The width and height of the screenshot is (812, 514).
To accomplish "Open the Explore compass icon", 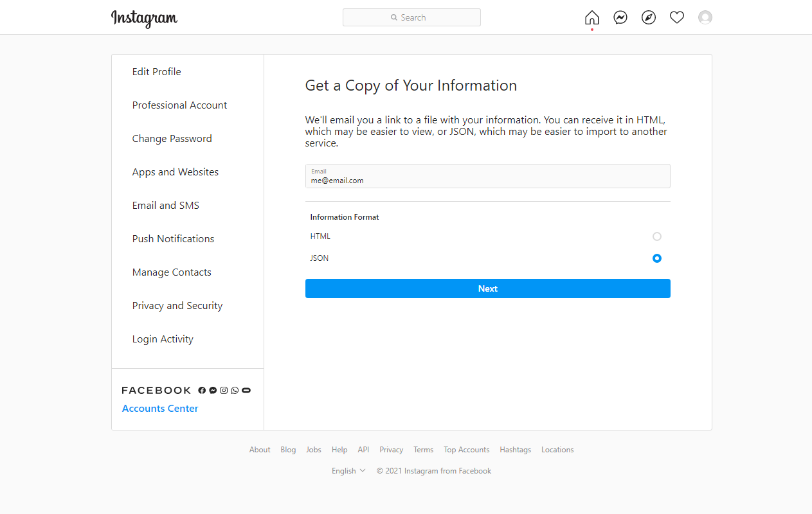I will pyautogui.click(x=649, y=17).
